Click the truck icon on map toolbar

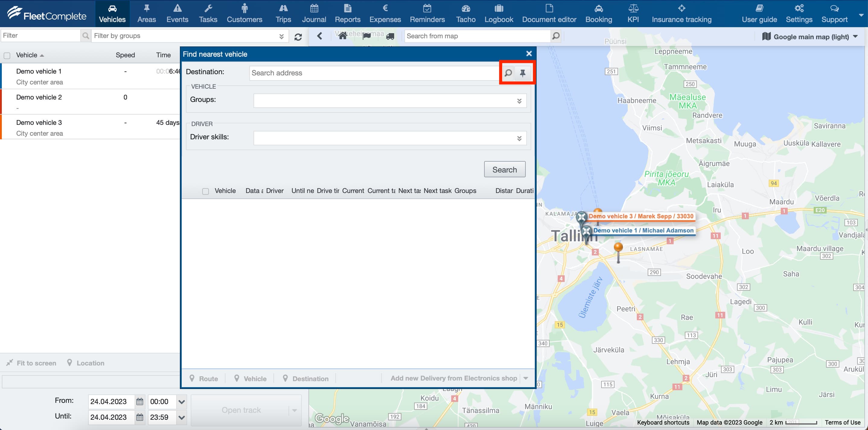390,36
